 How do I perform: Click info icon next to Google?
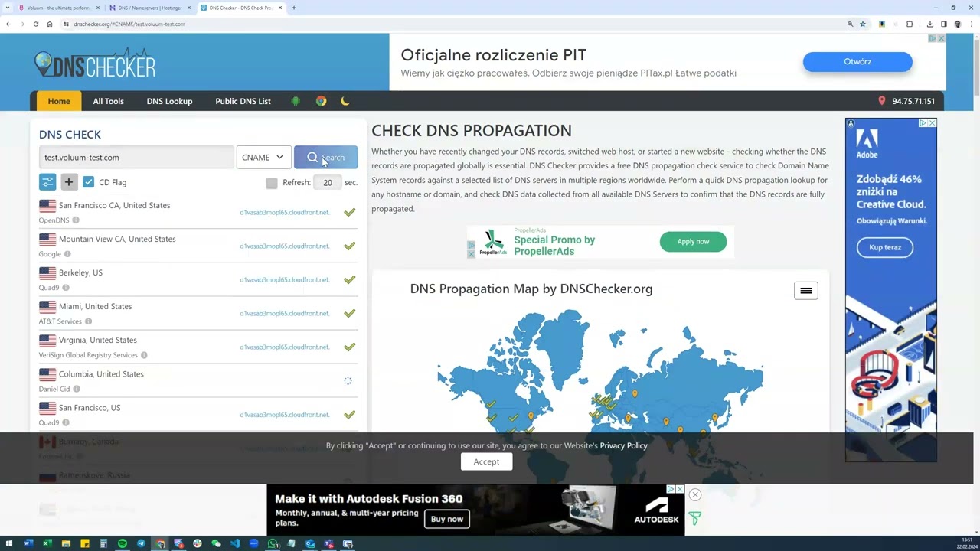point(67,254)
